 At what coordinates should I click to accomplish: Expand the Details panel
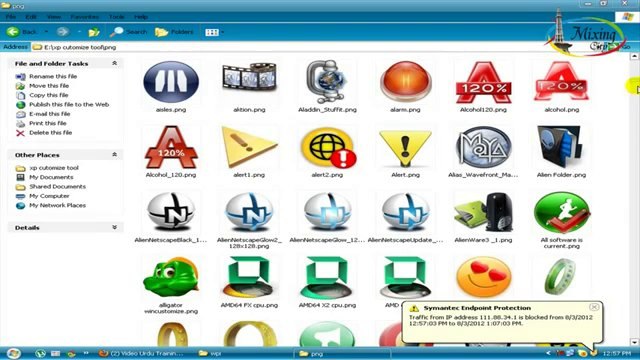pos(115,227)
